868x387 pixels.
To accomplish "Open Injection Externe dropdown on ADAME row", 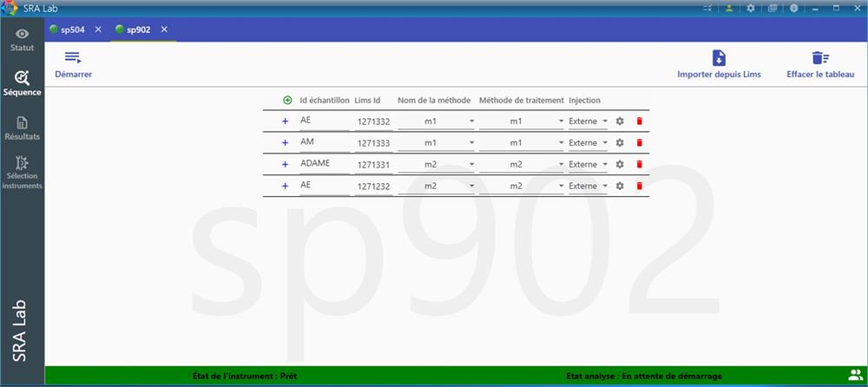I will (604, 165).
